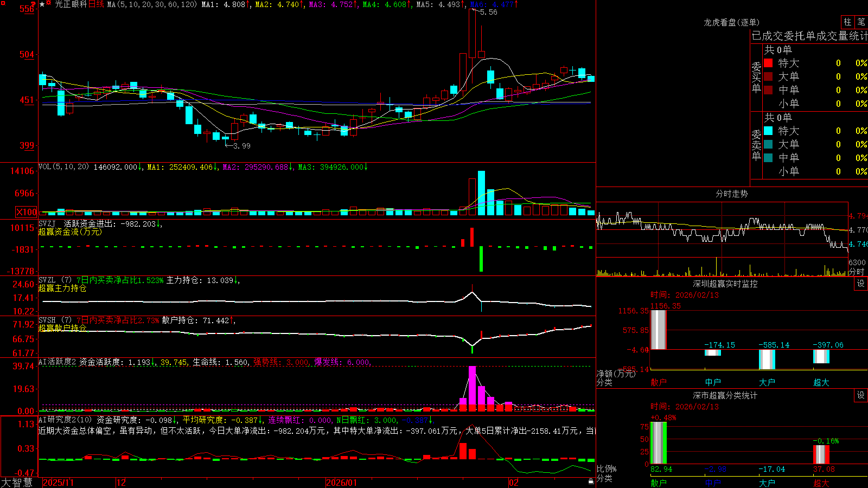
Task: Switch to 柱 bar display mode
Action: 847,22
